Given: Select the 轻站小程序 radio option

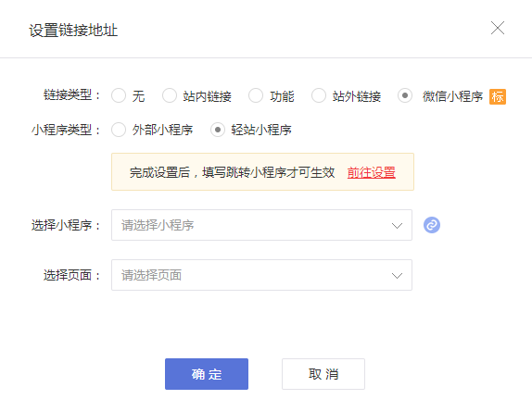Looking at the screenshot, I should (218, 130).
